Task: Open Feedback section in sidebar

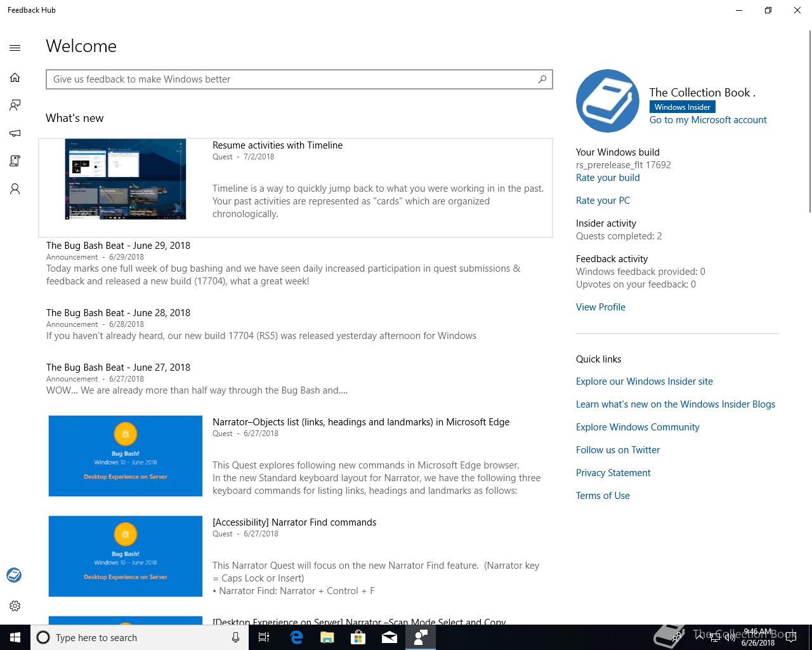Action: pos(15,105)
